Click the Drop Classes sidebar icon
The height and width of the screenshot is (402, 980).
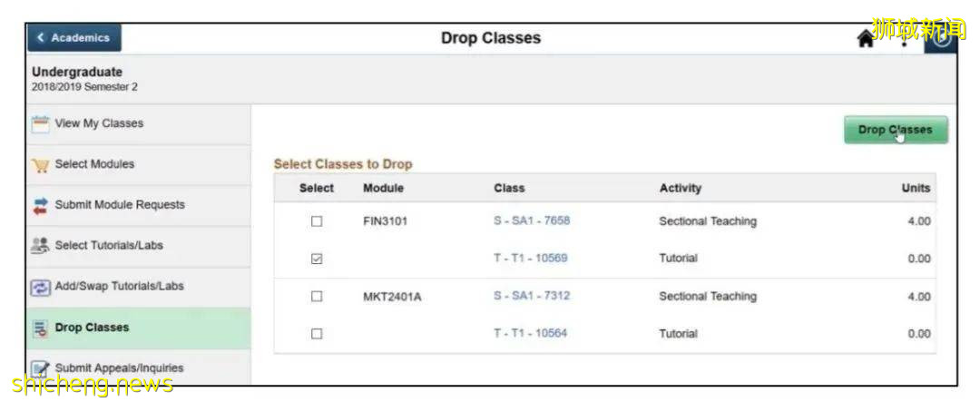[40, 328]
